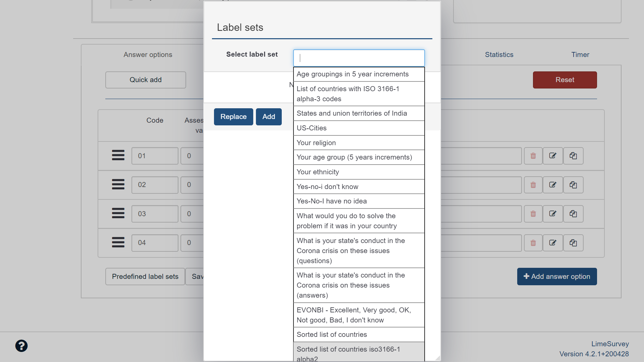Click the Add answer option button
644x362 pixels.
(557, 277)
